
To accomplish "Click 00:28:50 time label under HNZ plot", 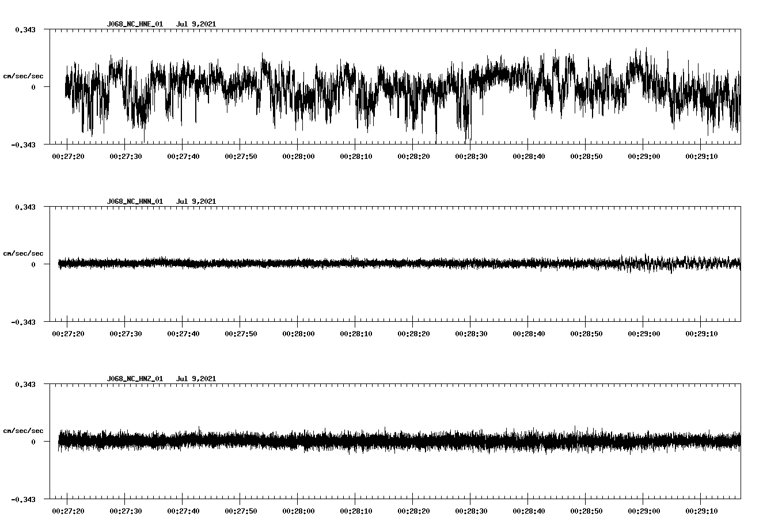I will [x=586, y=511].
